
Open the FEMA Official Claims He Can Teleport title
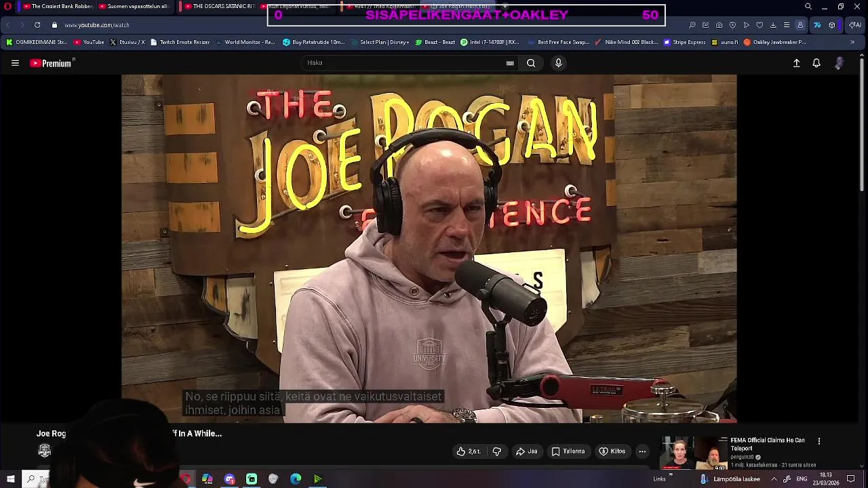click(x=768, y=444)
